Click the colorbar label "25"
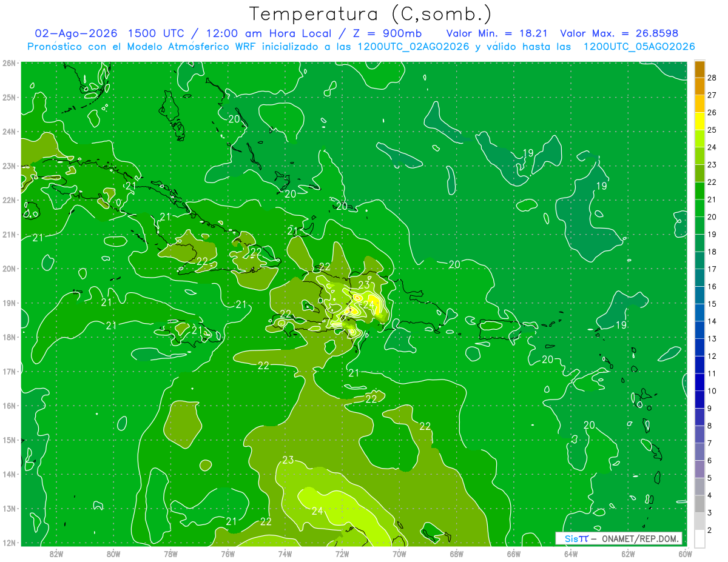728x562 pixels. point(712,130)
